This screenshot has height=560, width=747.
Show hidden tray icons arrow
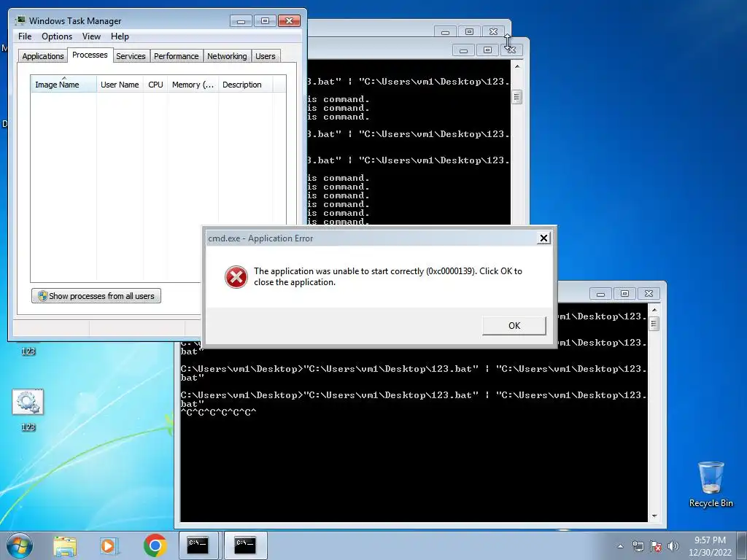tap(620, 546)
